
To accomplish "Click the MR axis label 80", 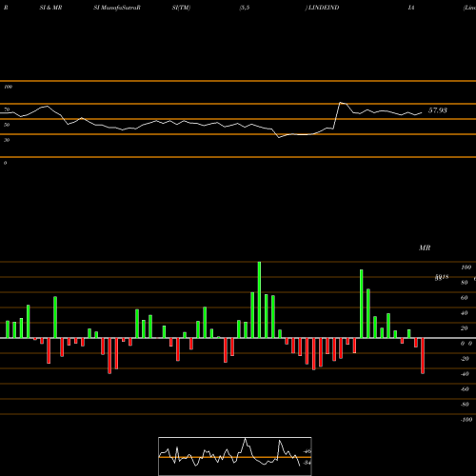I will point(465,283).
